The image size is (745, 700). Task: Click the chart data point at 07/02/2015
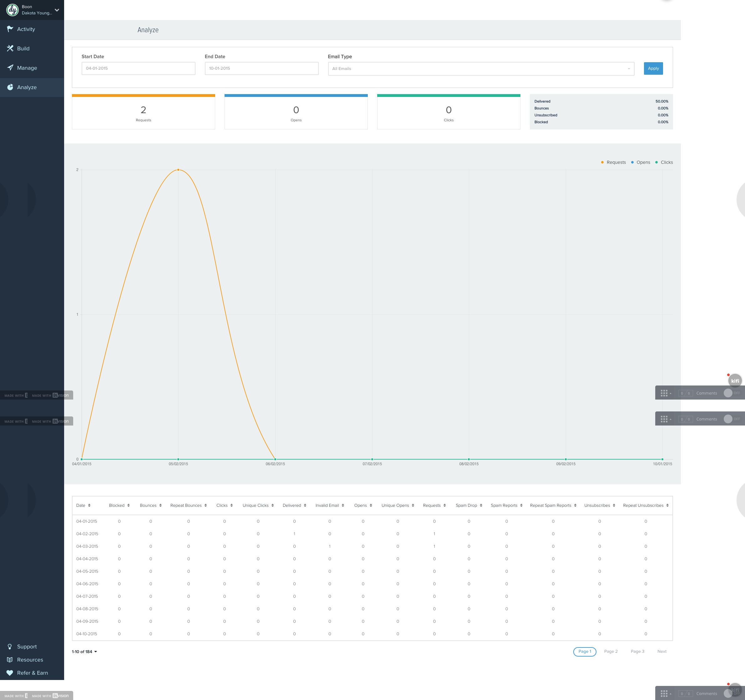coord(372,459)
